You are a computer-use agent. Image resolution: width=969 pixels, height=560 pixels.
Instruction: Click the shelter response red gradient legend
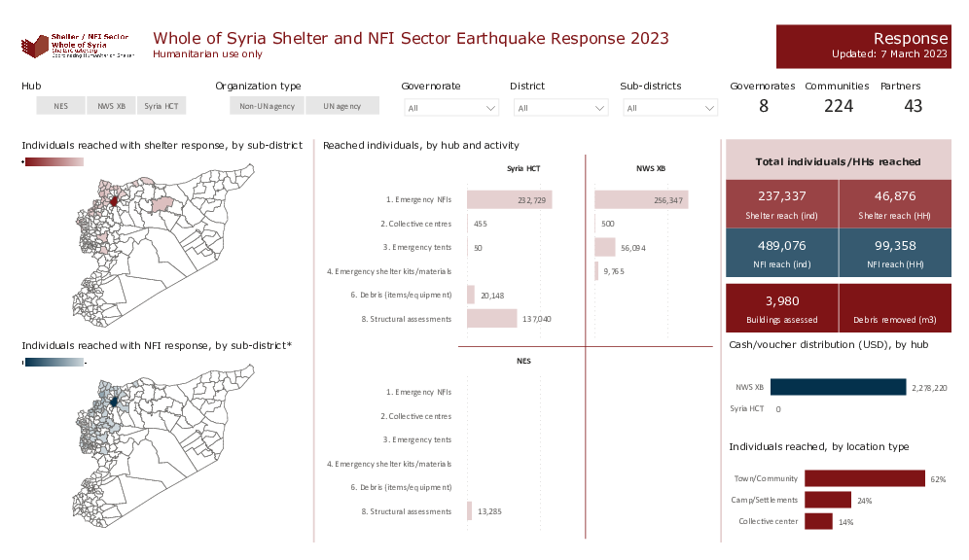(x=54, y=162)
